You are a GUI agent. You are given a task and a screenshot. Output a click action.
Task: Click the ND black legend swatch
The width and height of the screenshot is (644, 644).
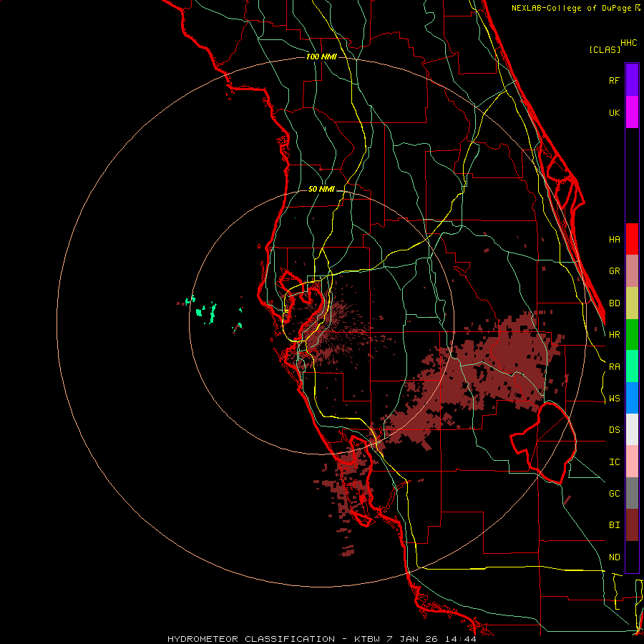[x=632, y=557]
